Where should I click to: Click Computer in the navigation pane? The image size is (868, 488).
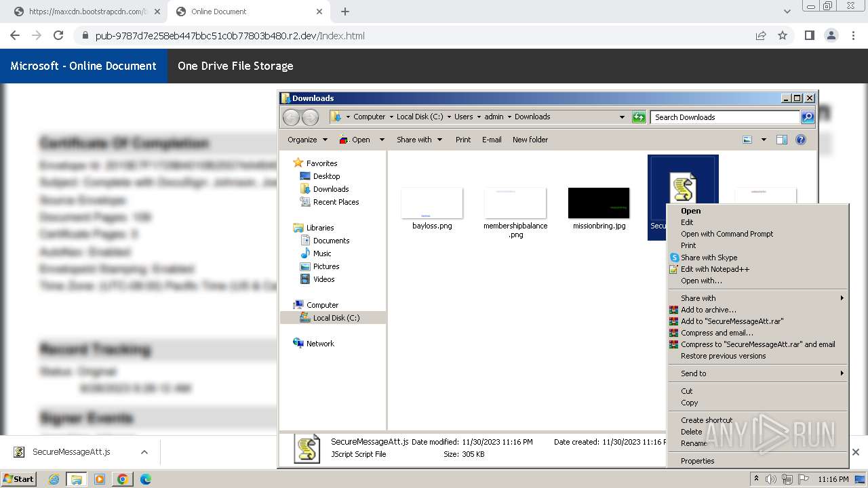(x=322, y=305)
